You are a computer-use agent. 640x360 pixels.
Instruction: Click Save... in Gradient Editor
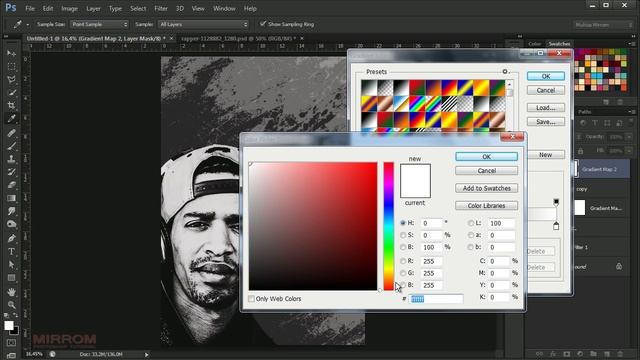pos(546,122)
